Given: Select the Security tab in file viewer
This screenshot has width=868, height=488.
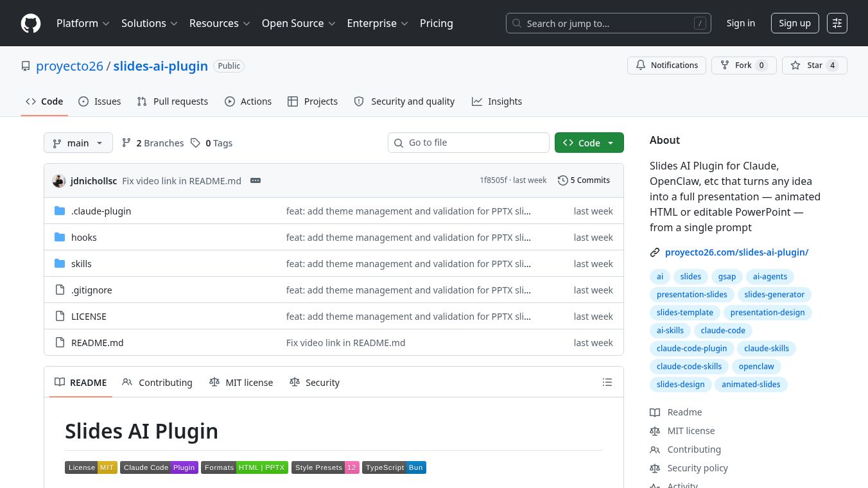Looking at the screenshot, I should 315,382.
